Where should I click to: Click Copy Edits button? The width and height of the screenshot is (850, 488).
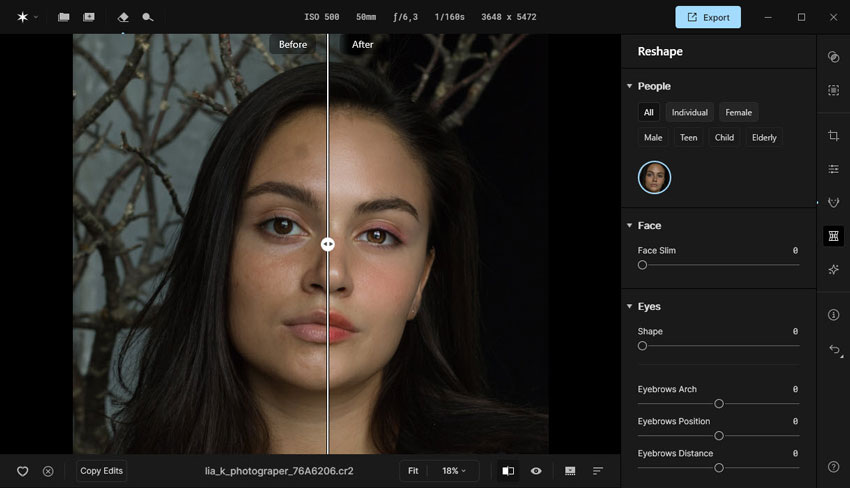tap(101, 471)
